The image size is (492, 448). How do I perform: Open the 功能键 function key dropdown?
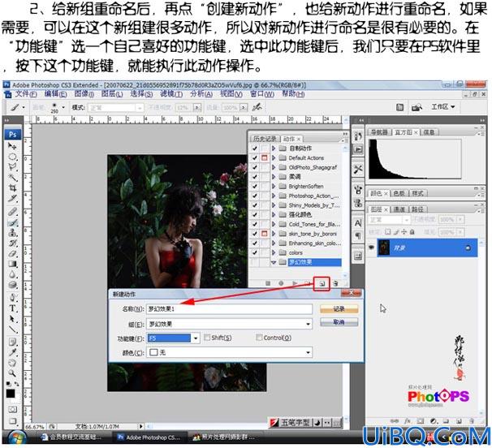coord(196,338)
